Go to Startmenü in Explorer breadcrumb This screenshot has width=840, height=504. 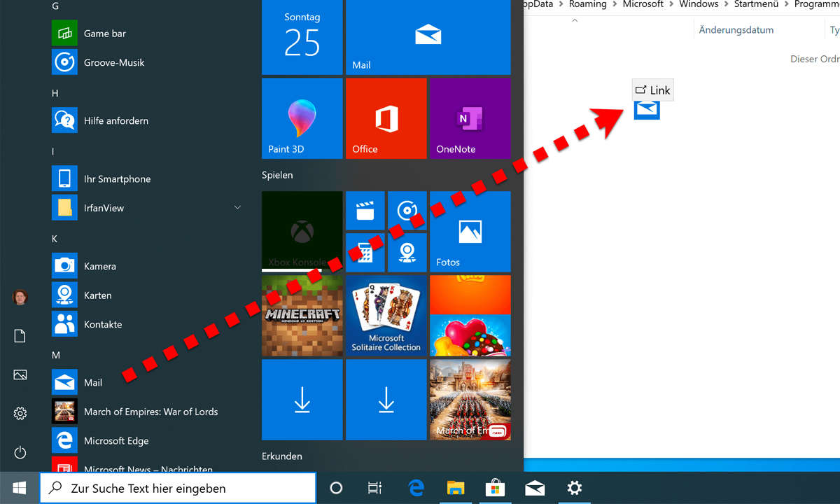756,4
